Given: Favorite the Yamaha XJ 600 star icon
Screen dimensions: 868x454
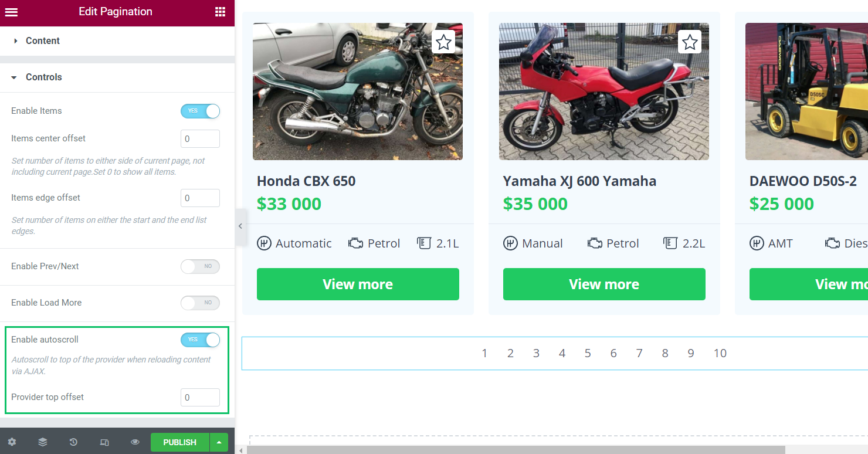Looking at the screenshot, I should [x=690, y=42].
